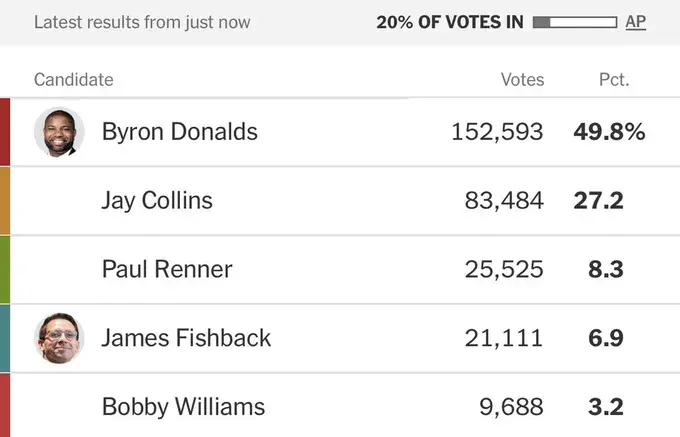Click the Candidate column header
This screenshot has width=680, height=437.
click(74, 80)
